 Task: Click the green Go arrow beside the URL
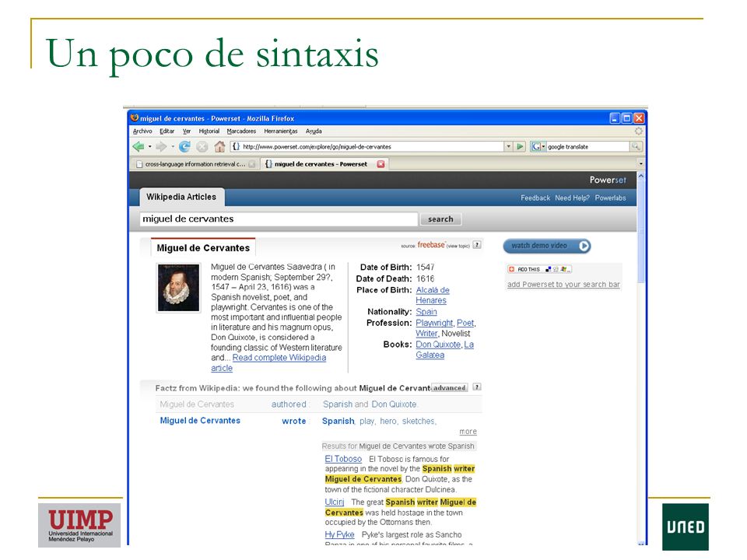click(521, 147)
